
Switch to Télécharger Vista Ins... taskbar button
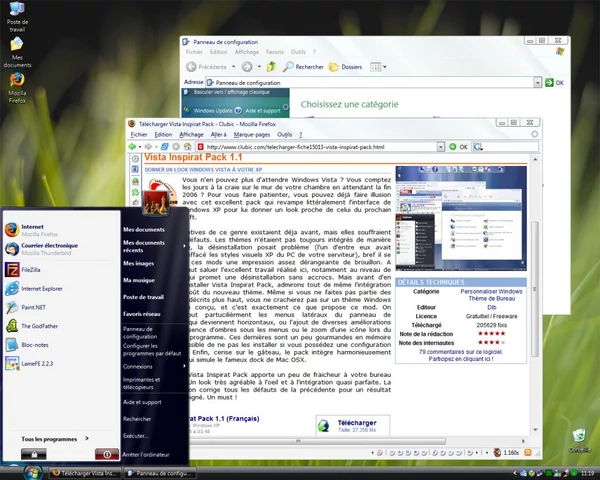pyautogui.click(x=85, y=473)
